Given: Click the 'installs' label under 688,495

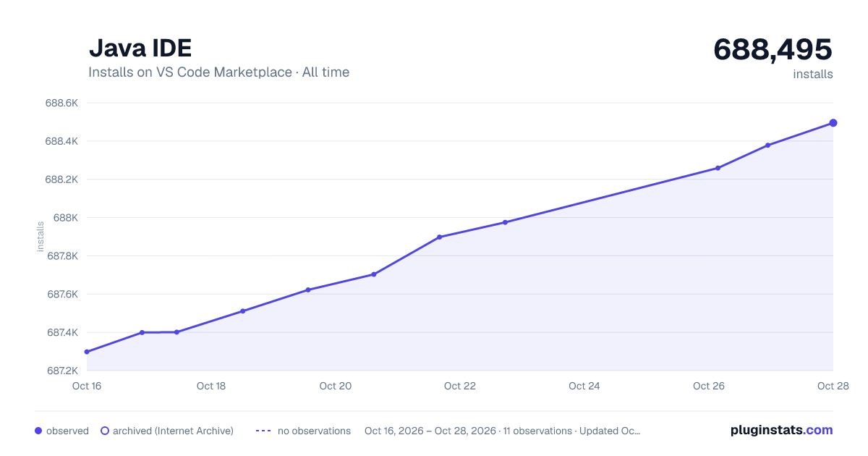Looking at the screenshot, I should tap(813, 74).
